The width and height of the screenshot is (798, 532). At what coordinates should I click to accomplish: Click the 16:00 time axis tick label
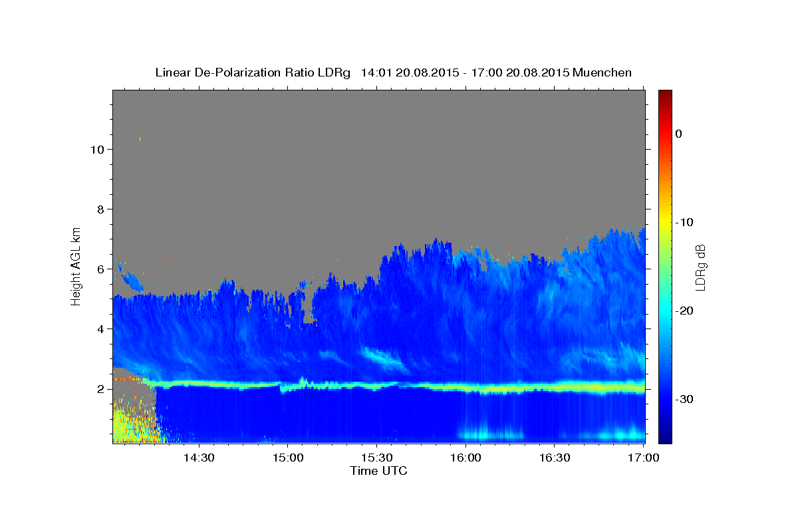pos(465,458)
